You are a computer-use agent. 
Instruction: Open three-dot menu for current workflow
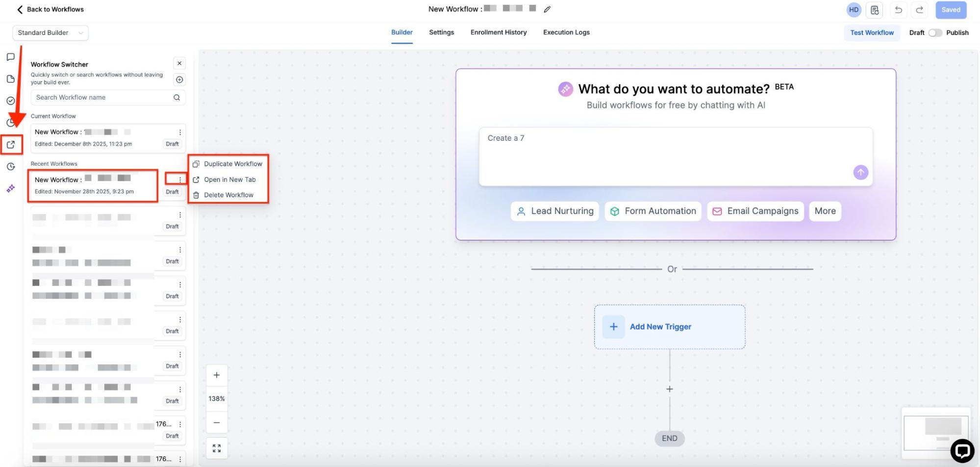click(x=180, y=132)
